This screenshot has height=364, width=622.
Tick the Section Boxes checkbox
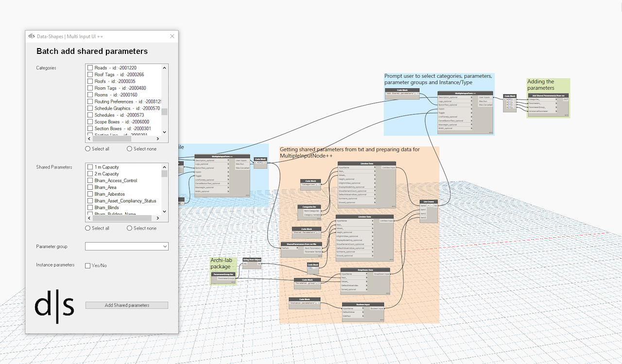pos(90,129)
